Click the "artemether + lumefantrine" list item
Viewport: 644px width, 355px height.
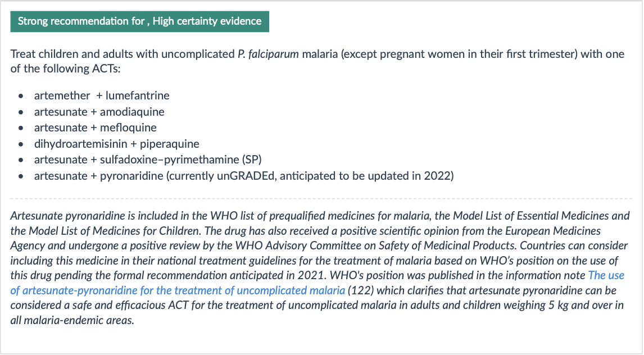coord(101,95)
